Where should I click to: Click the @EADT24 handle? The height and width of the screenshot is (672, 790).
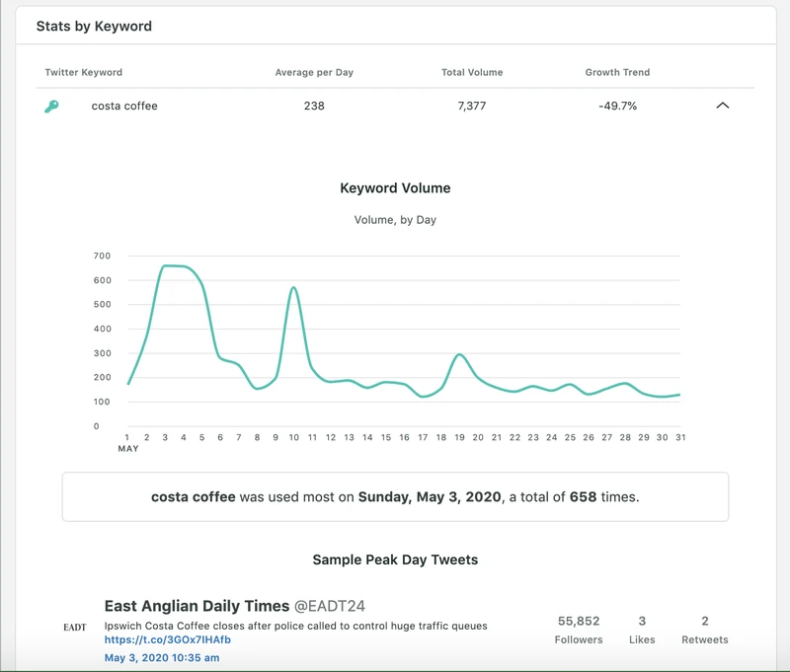click(330, 606)
